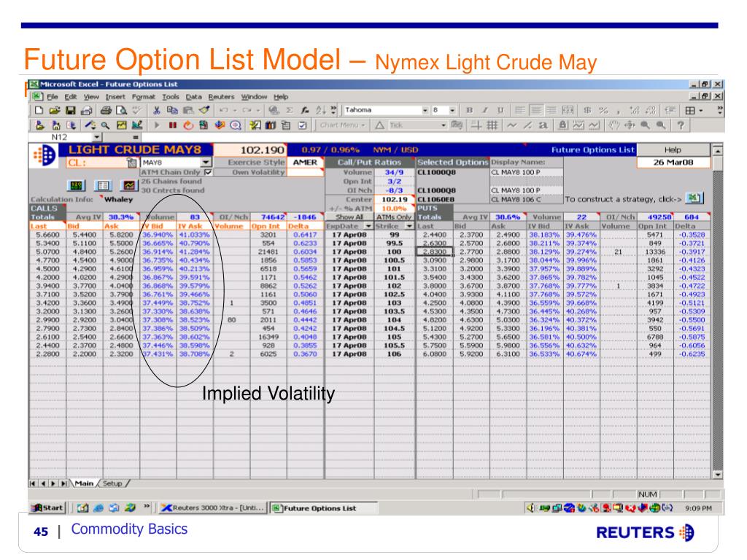Viewport: 747px width, 560px height.
Task: Click the Bold button
Action: [x=469, y=111]
